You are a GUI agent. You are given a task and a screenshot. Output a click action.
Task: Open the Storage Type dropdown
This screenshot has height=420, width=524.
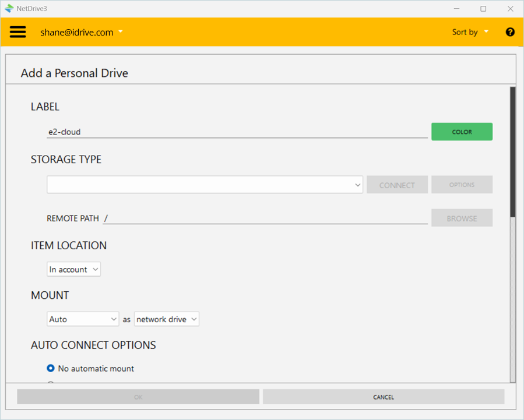pyautogui.click(x=205, y=185)
